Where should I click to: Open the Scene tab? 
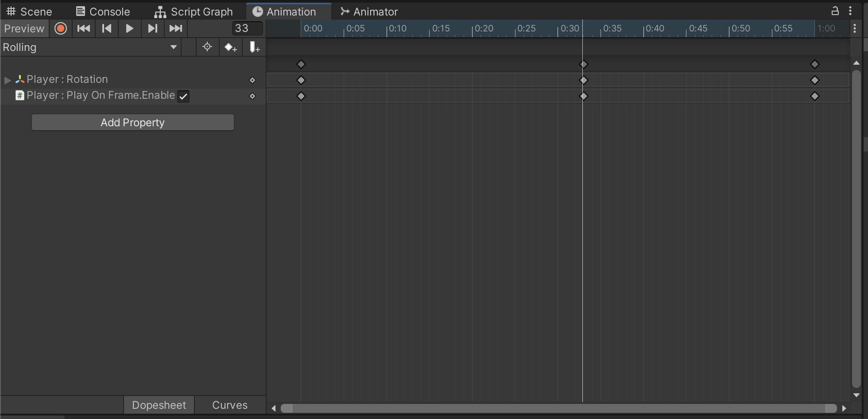(x=29, y=12)
